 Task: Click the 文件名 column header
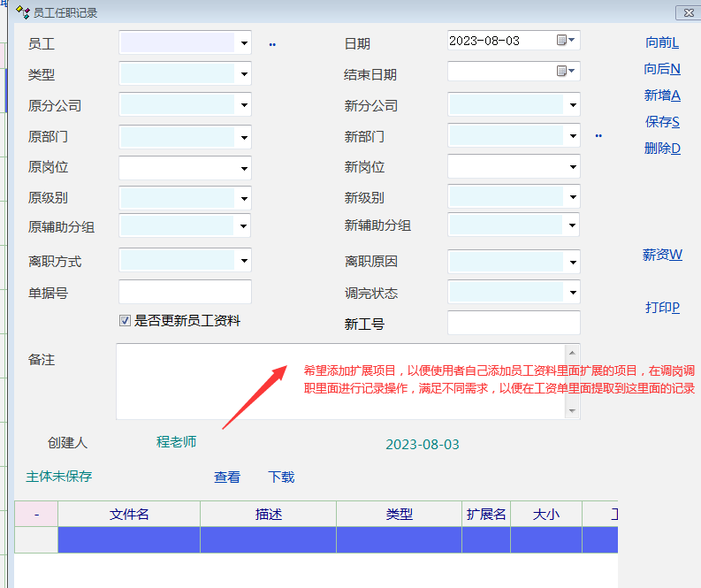point(129,514)
